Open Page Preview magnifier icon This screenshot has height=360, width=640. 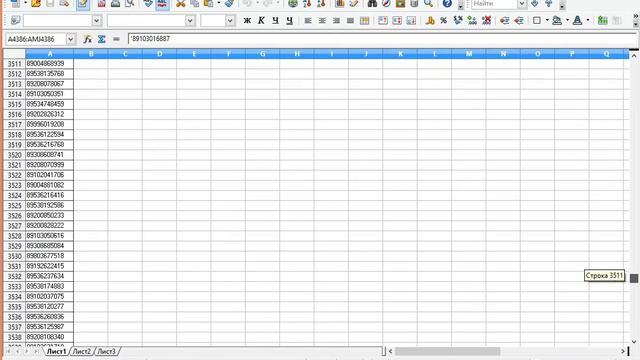tap(130, 4)
